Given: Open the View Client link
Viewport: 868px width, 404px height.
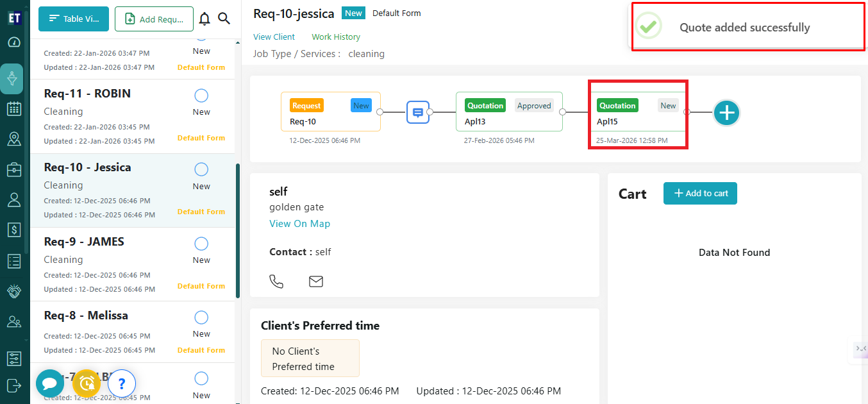Looking at the screenshot, I should tap(274, 37).
